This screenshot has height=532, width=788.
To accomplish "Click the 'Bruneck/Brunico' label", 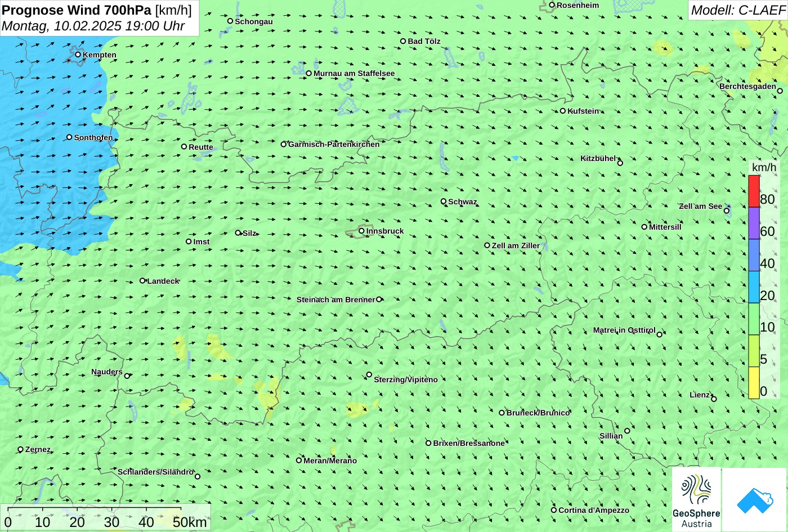I will [538, 413].
